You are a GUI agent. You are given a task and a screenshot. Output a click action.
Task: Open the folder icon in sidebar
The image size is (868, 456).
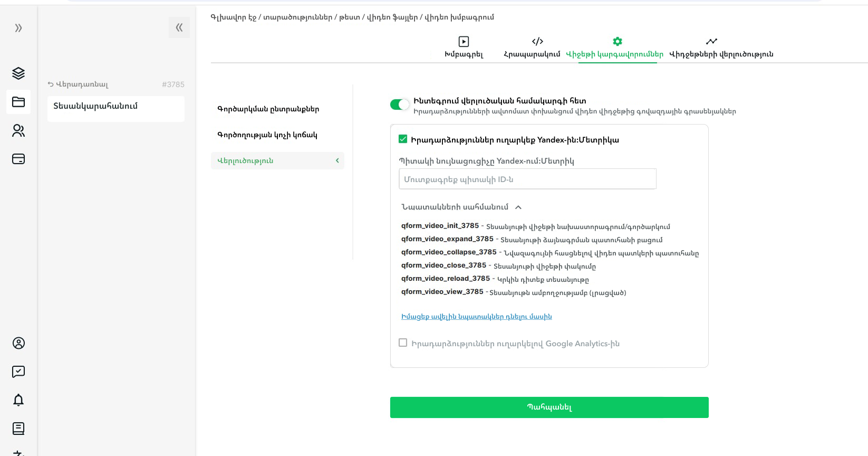(x=18, y=102)
